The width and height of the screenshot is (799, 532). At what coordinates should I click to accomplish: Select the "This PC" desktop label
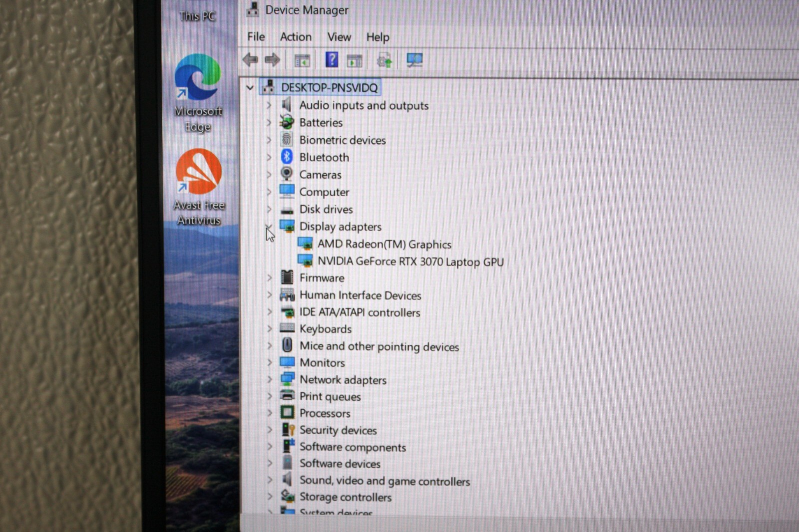(x=198, y=16)
